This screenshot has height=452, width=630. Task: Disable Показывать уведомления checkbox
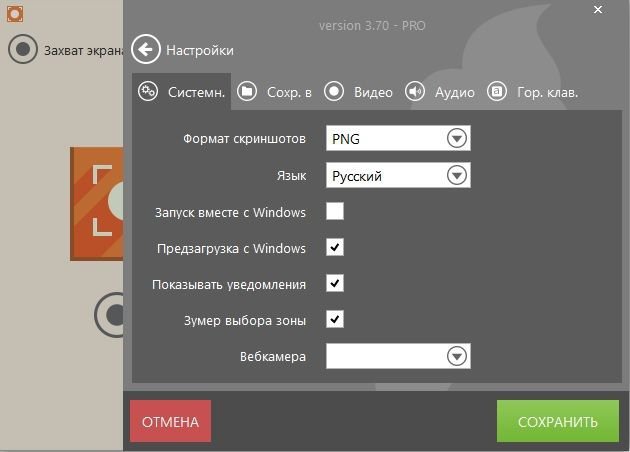[x=335, y=284]
